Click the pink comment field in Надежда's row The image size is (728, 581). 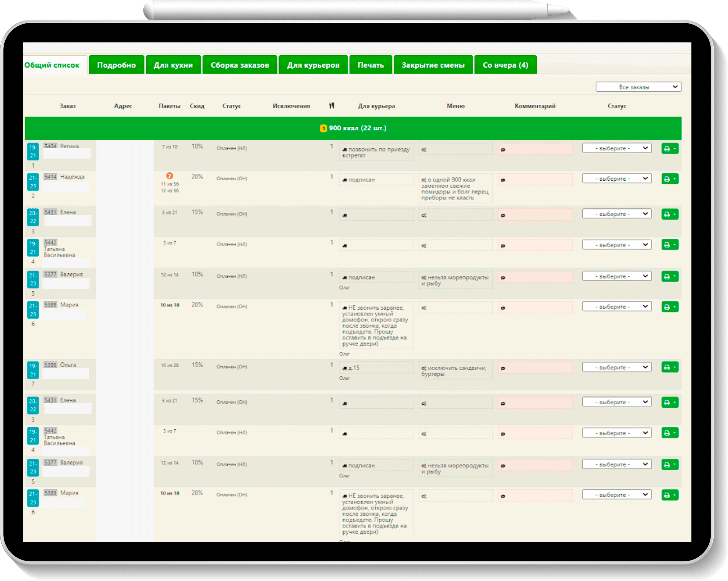pos(535,180)
